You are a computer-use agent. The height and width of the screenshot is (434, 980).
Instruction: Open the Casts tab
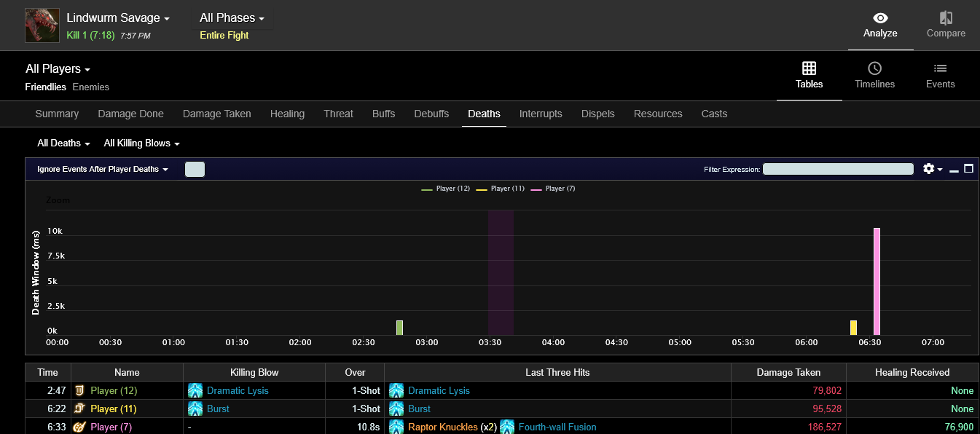point(714,114)
